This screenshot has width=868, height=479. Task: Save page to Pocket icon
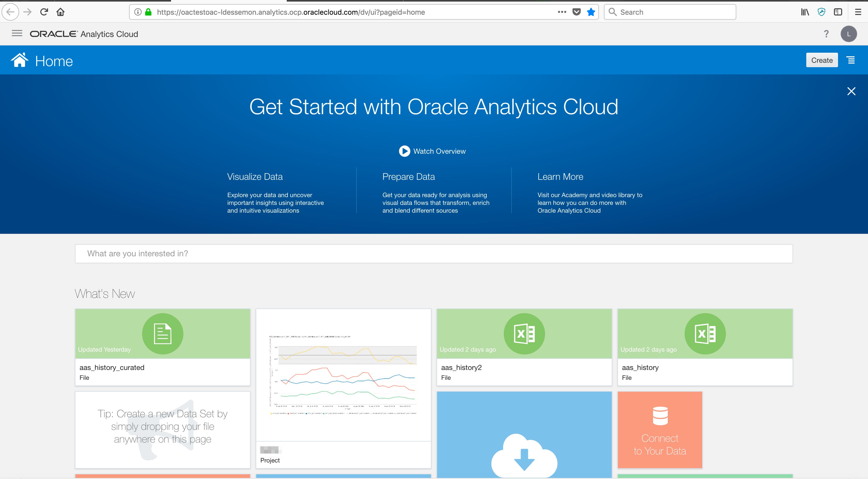pos(577,12)
